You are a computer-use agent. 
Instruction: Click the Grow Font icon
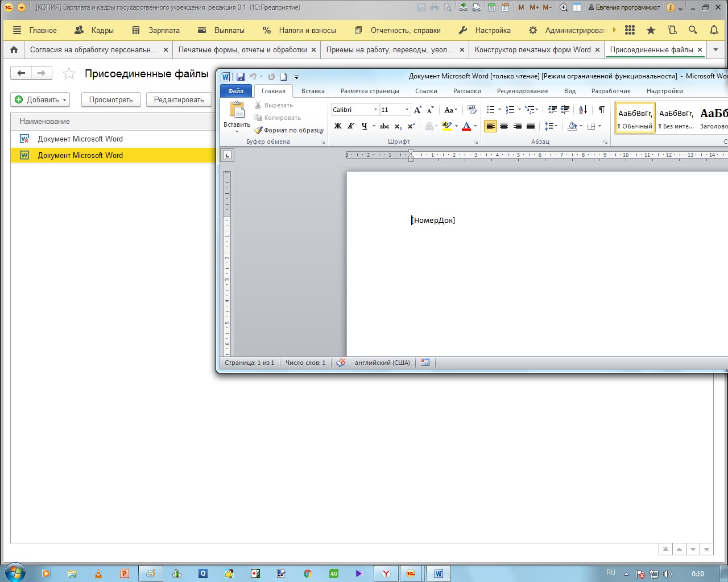418,110
